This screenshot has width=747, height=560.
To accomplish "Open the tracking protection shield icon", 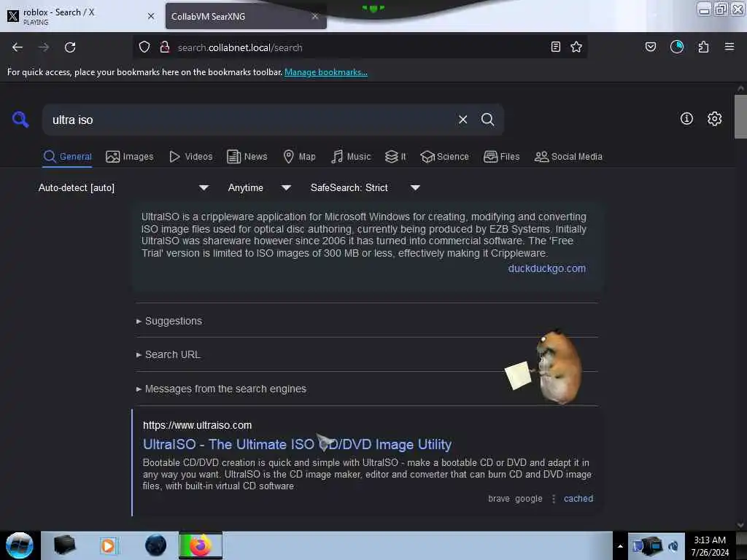I will pos(144,47).
